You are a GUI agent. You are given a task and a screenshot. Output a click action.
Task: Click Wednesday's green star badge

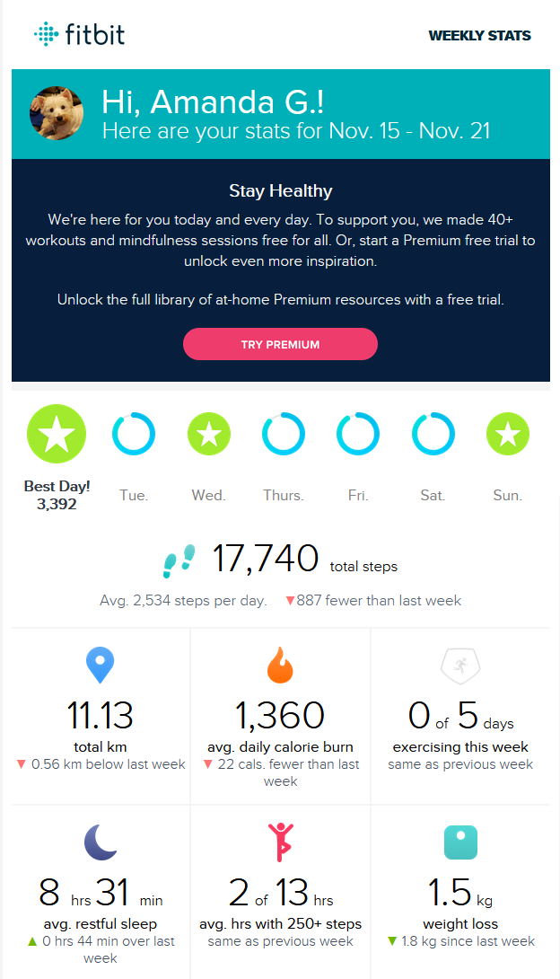click(x=208, y=434)
